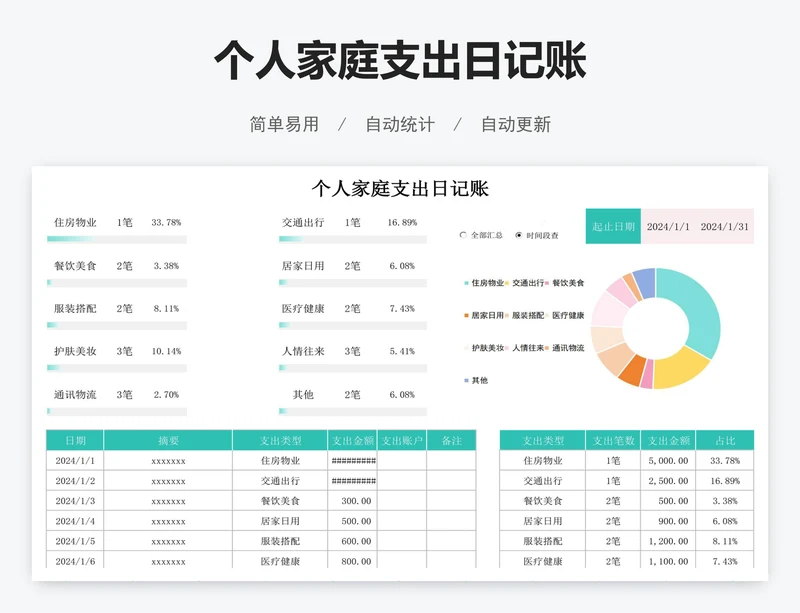This screenshot has height=613, width=800.
Task: Select the 600.00 amount cell
Action: point(353,541)
